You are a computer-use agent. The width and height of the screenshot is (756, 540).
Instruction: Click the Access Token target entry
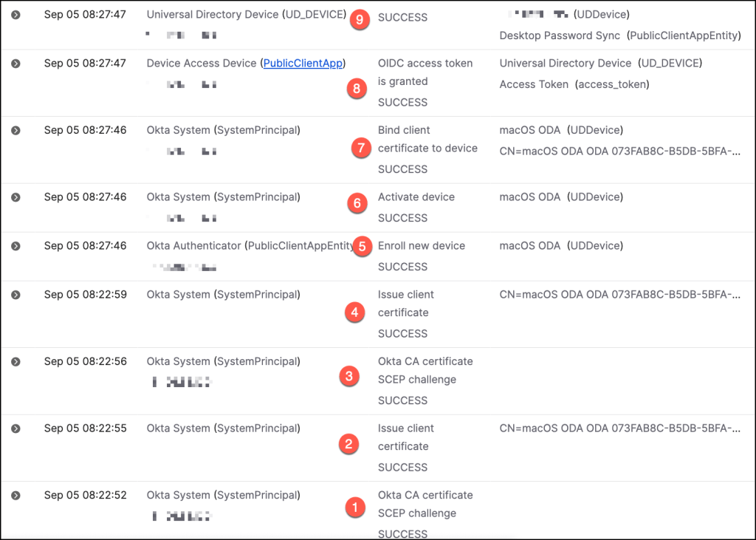[534, 84]
